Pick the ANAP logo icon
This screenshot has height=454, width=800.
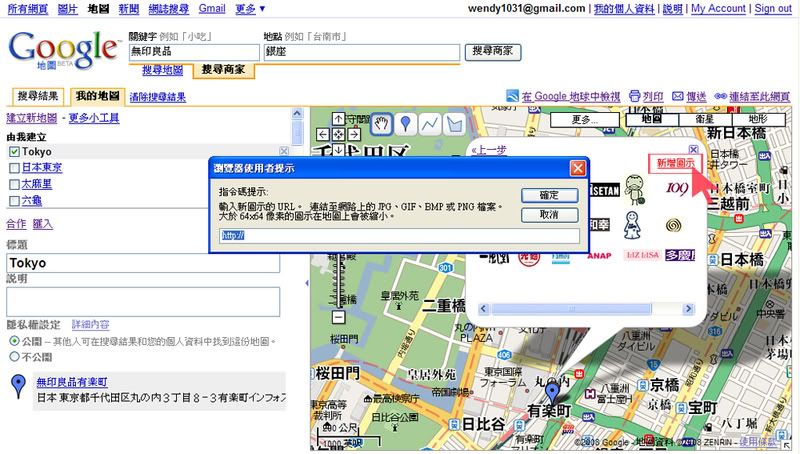[x=599, y=256]
